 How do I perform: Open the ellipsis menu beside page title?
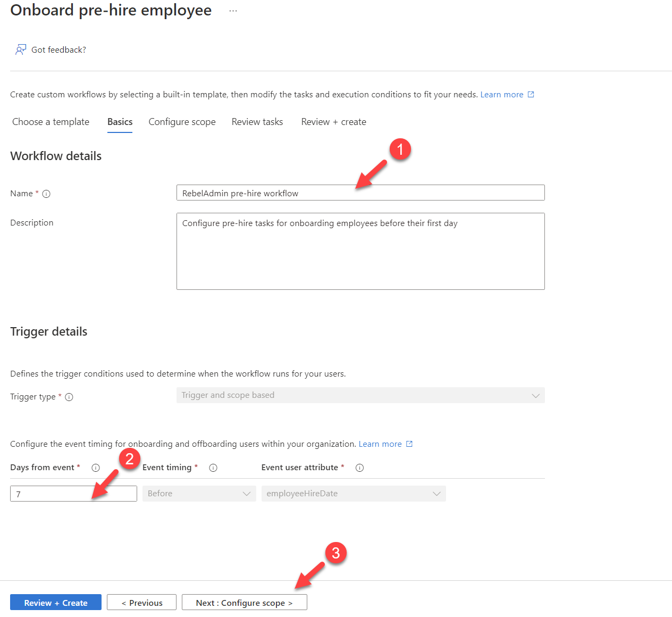233,11
